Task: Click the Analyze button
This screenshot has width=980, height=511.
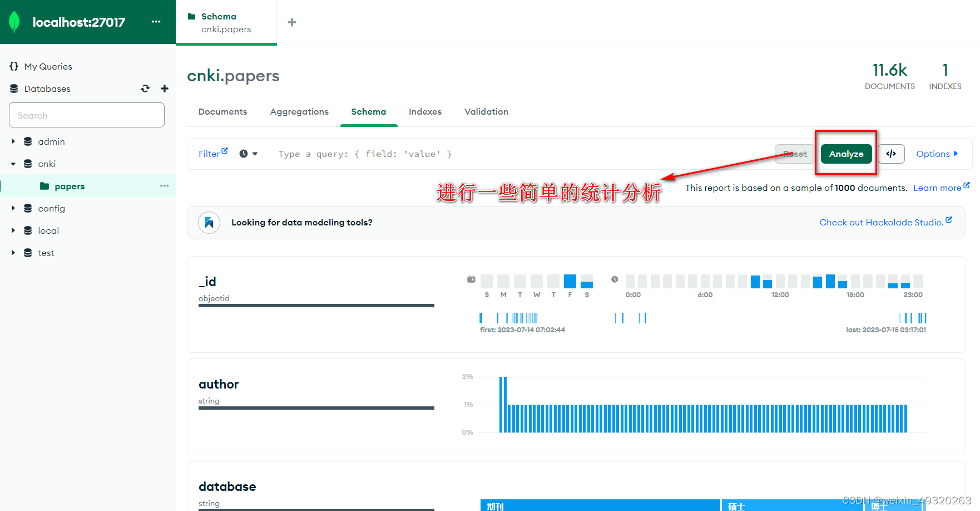Action: click(x=845, y=154)
